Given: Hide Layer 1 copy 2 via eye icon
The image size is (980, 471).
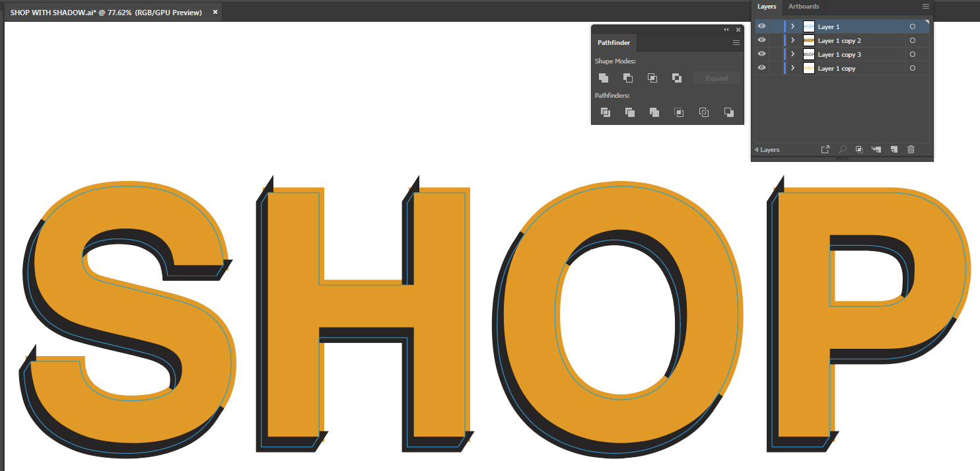Looking at the screenshot, I should 761,40.
